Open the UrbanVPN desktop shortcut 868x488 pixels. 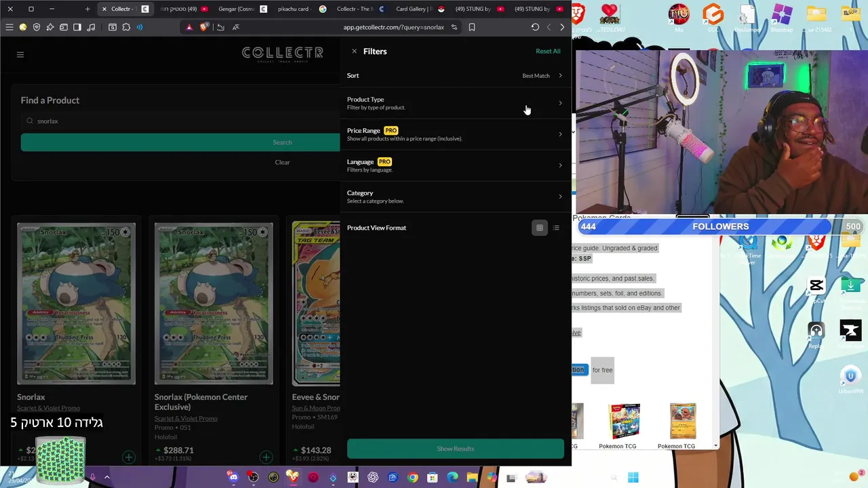(x=850, y=380)
